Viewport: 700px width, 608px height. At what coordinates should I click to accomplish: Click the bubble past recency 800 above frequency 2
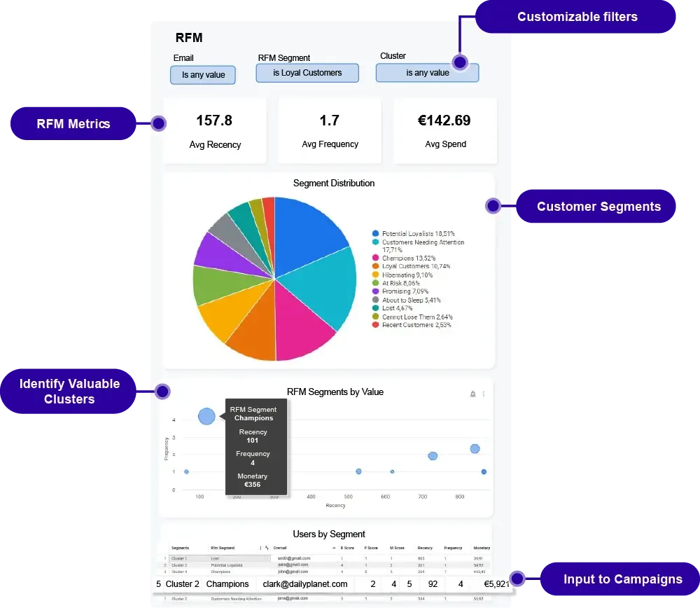point(475,448)
